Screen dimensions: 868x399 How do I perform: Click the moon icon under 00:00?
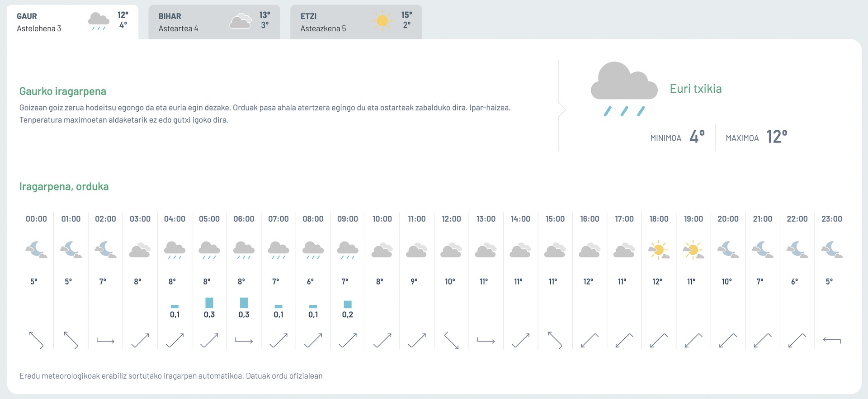pyautogui.click(x=36, y=249)
